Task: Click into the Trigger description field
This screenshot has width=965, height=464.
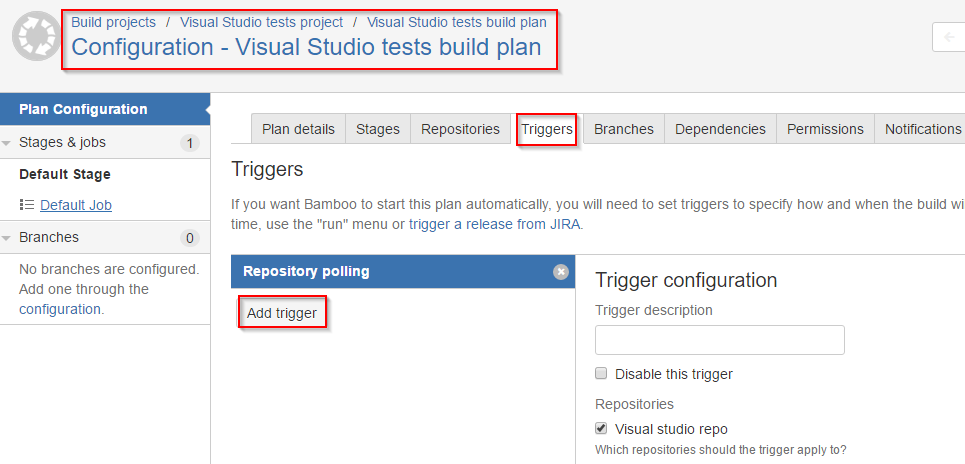Action: coord(719,340)
